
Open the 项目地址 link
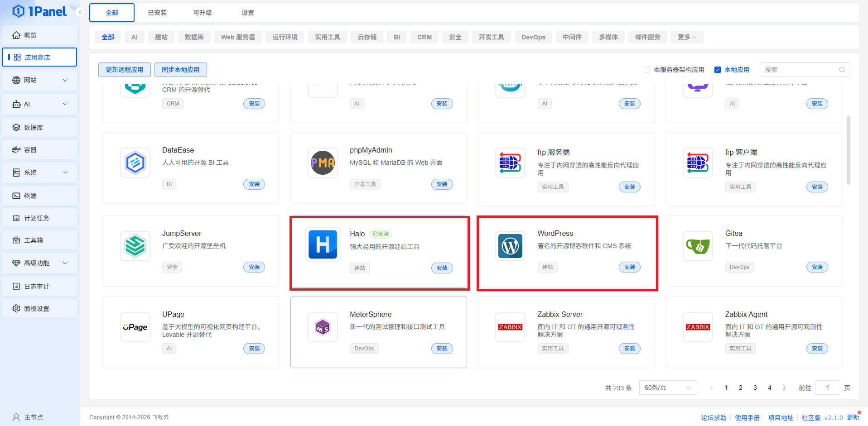[x=781, y=418]
